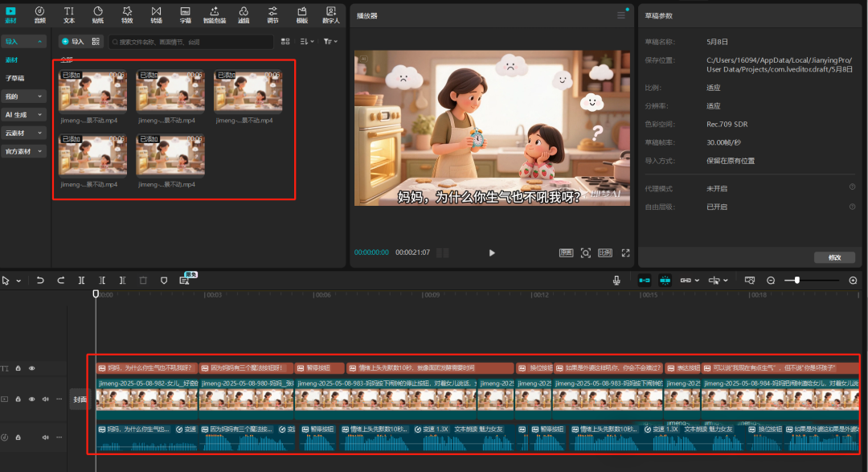Focus the media search field
Screen dimensions: 868x472
click(x=191, y=42)
